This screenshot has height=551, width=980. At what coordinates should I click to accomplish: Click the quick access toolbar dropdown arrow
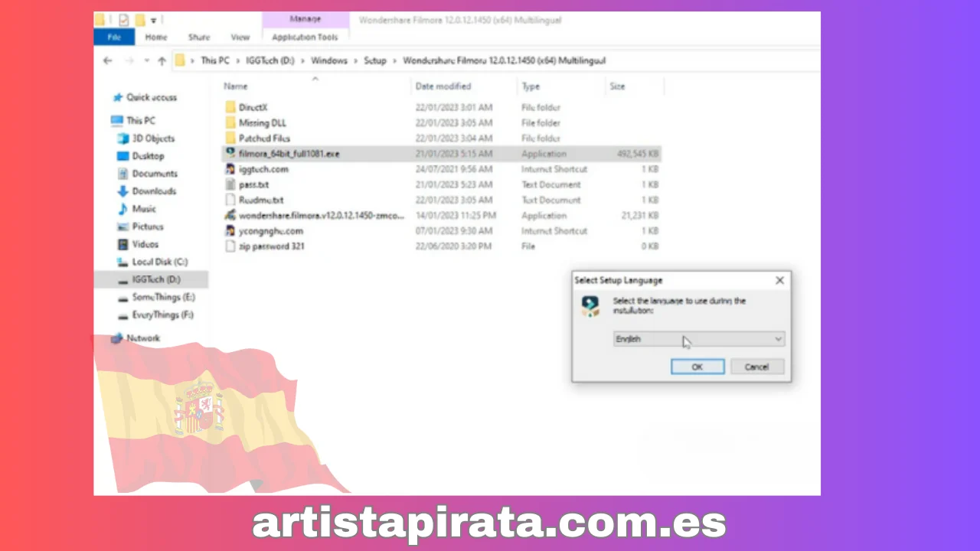[x=154, y=20]
